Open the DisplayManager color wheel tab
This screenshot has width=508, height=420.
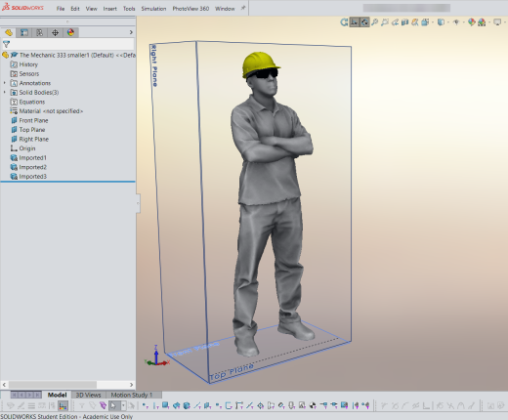pyautogui.click(x=70, y=32)
